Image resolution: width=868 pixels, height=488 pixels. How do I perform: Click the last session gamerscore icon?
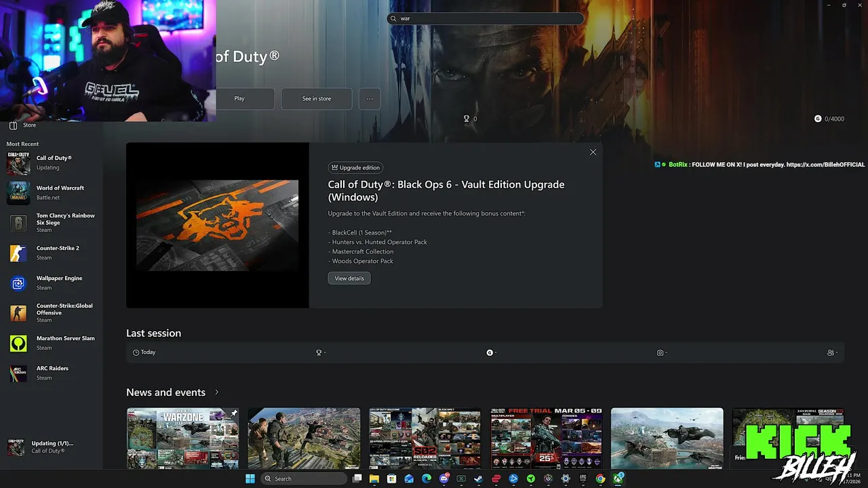[490, 352]
